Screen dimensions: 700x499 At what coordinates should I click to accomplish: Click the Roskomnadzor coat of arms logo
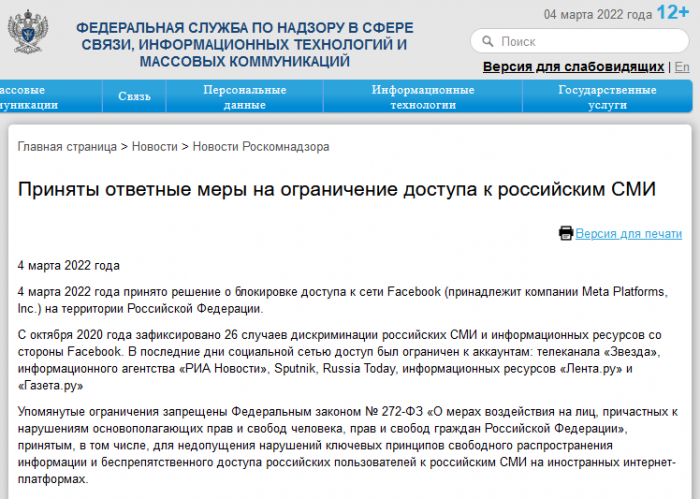(x=28, y=32)
